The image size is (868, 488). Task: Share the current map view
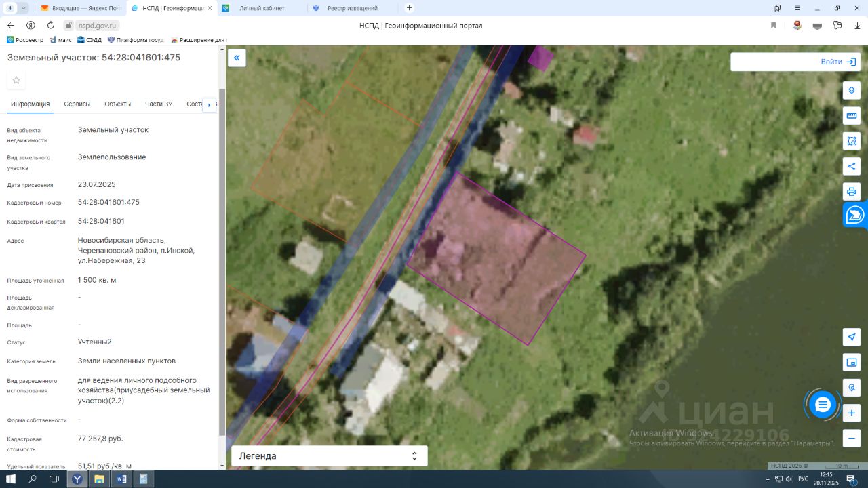852,166
